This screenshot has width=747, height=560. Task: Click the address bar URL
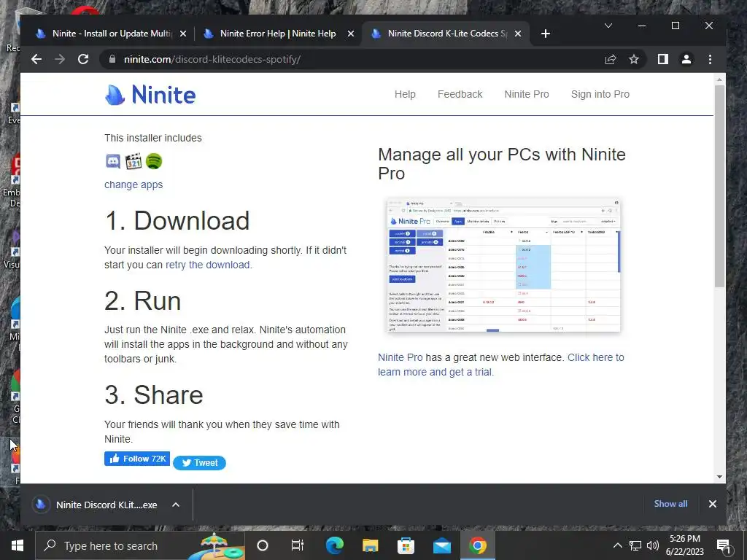click(212, 60)
